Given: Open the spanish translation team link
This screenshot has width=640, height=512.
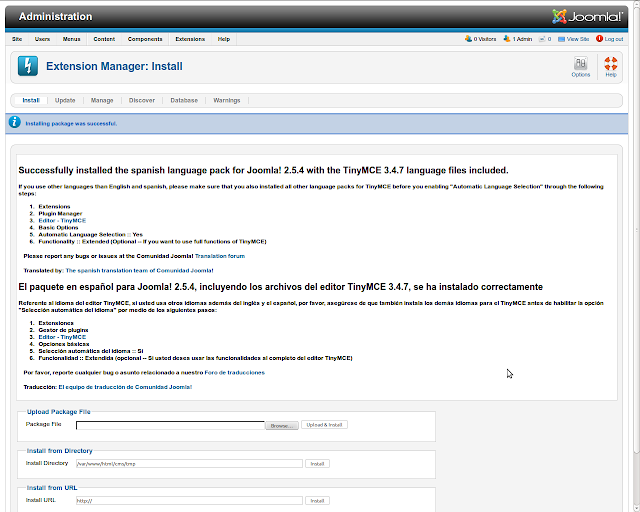Looking at the screenshot, I should 140,271.
